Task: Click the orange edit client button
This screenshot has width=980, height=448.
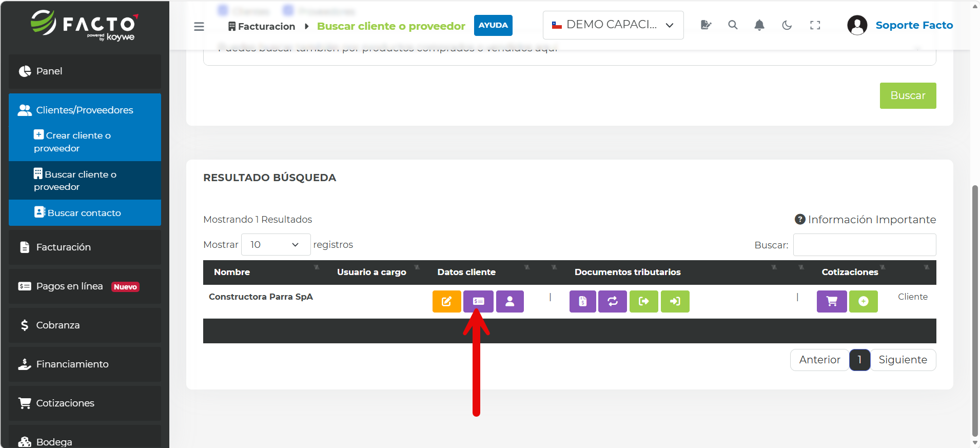Action: point(446,301)
